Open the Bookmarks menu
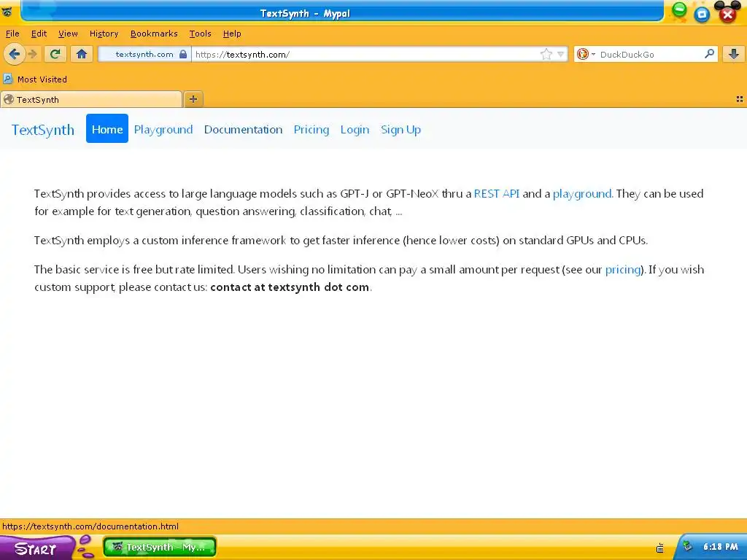This screenshot has height=560, width=747. pos(154,34)
